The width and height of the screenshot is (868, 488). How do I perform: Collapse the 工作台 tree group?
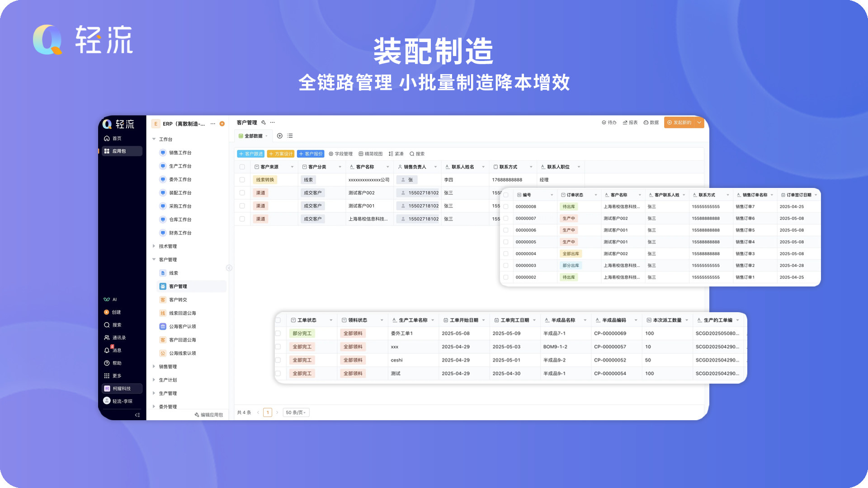[x=154, y=139]
